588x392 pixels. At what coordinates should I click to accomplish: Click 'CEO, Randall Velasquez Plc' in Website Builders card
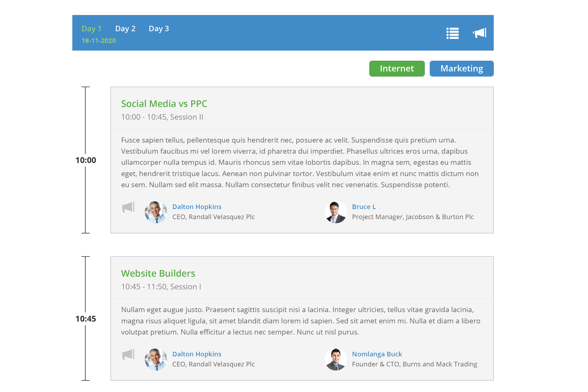coord(214,364)
